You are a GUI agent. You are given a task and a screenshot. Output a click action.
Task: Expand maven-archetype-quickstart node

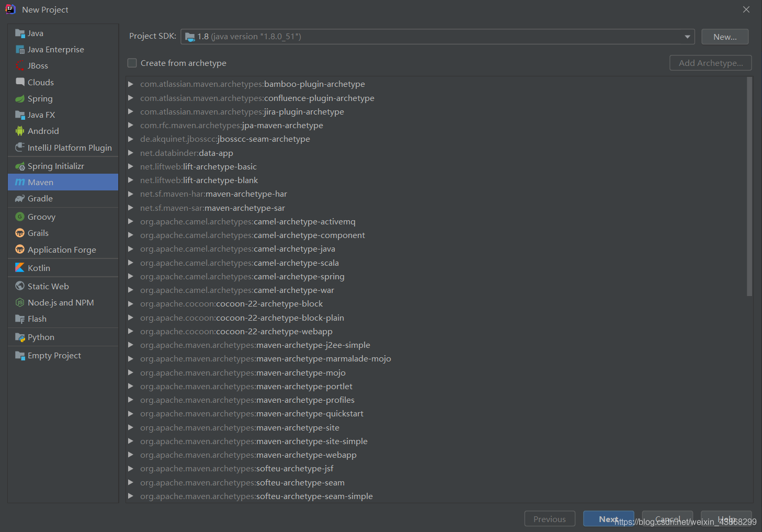point(131,414)
